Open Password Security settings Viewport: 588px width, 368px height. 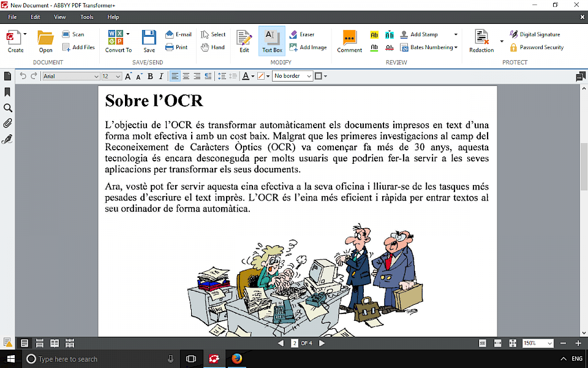point(537,47)
